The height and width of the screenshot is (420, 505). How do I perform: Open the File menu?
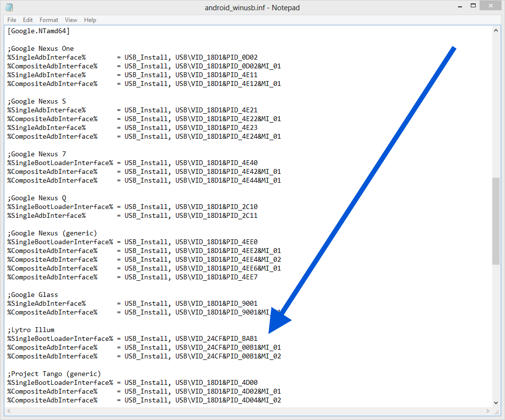point(12,20)
